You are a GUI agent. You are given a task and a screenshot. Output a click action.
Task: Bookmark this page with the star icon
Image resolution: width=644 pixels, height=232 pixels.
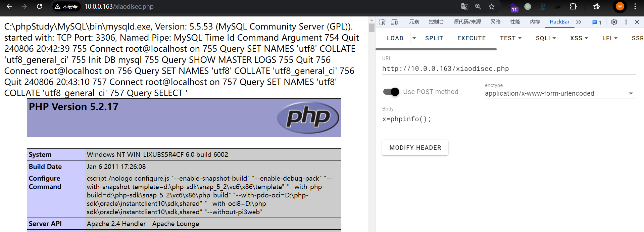click(x=492, y=6)
